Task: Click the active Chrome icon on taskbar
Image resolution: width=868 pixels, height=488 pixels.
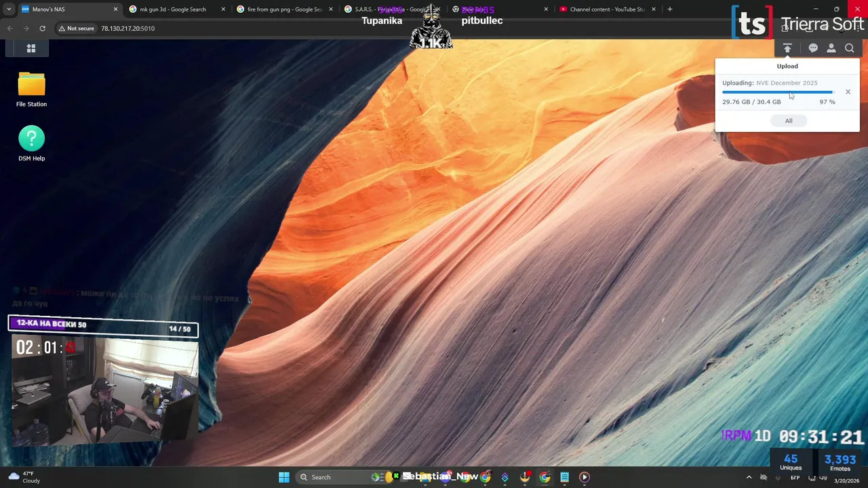Action: pyautogui.click(x=545, y=477)
